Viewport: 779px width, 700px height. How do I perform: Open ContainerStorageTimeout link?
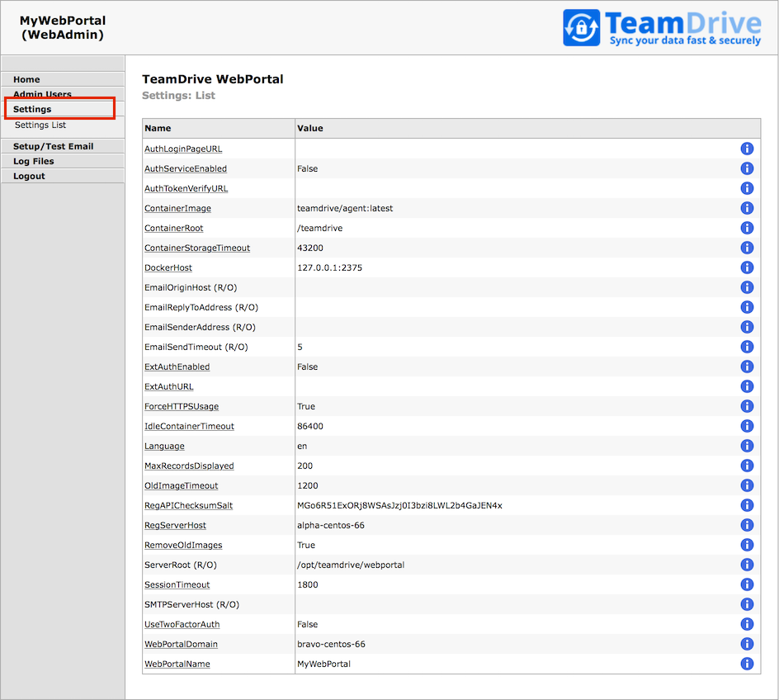tap(197, 248)
